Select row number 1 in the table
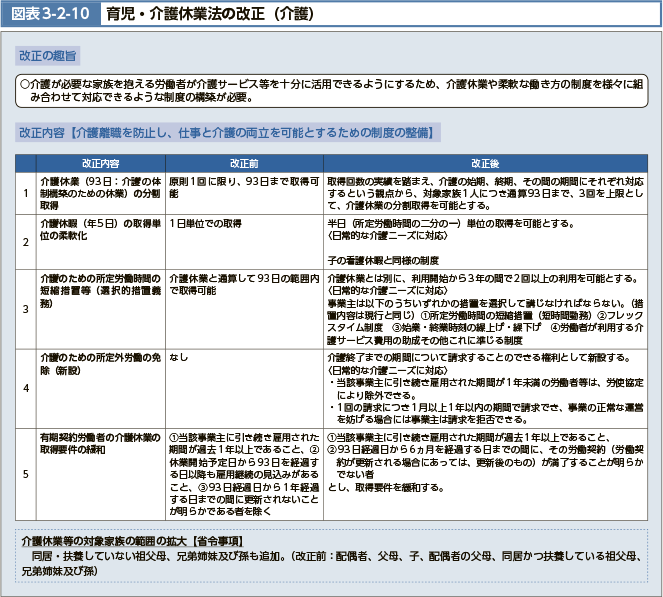The image size is (663, 597). point(25,192)
